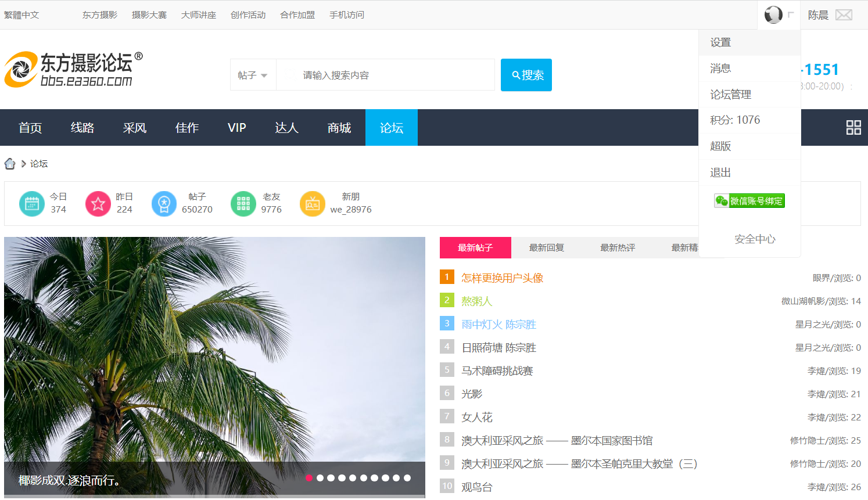Open the 最新热评 tab
The width and height of the screenshot is (868, 500).
(617, 248)
